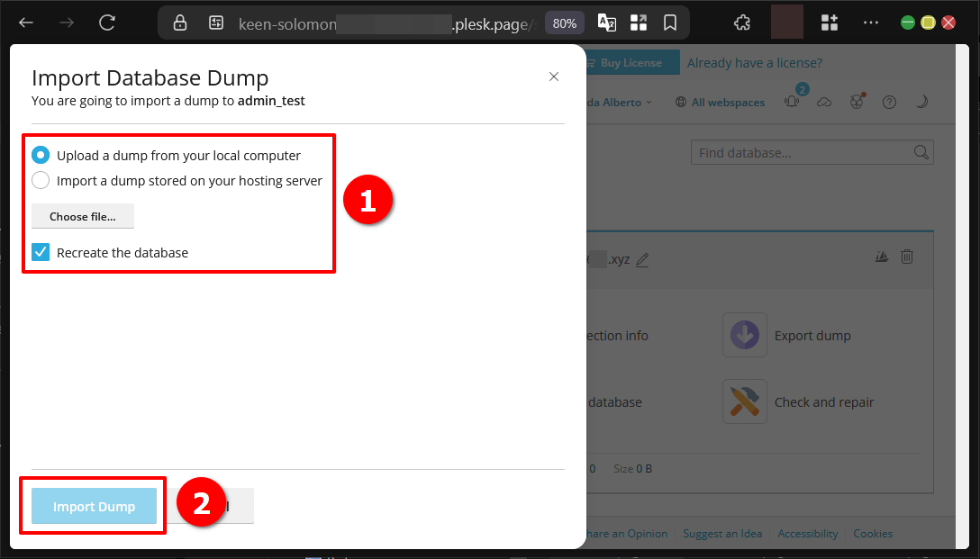The width and height of the screenshot is (980, 559).
Task: Uncheck Recreate the database checkbox
Action: pos(41,252)
